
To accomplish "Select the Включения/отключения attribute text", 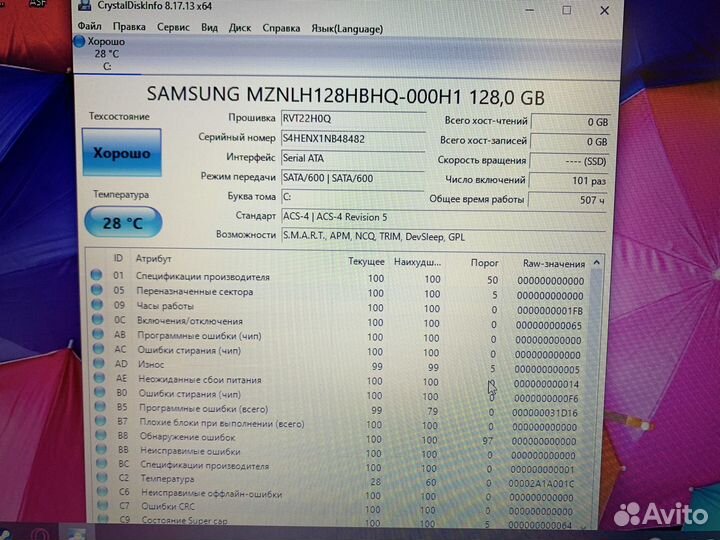I will tap(190, 321).
